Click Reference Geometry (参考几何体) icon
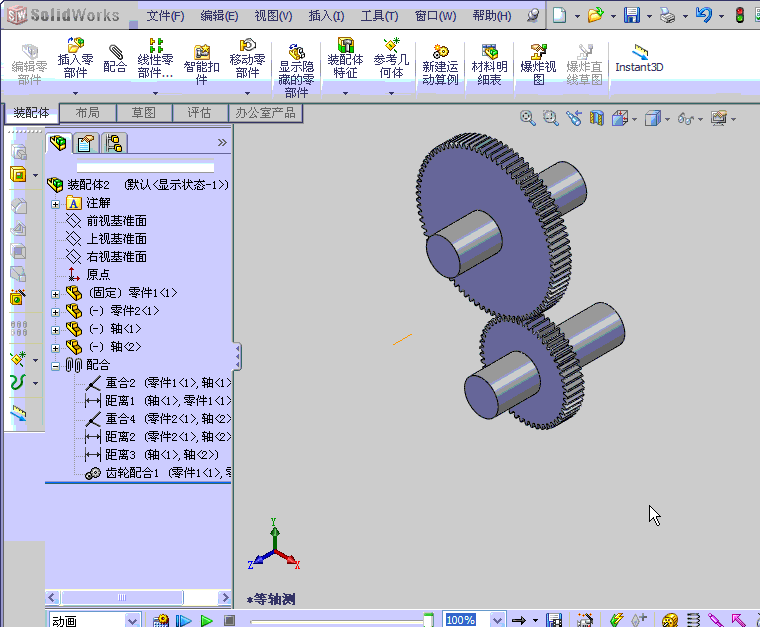The width and height of the screenshot is (760, 627). 391,59
